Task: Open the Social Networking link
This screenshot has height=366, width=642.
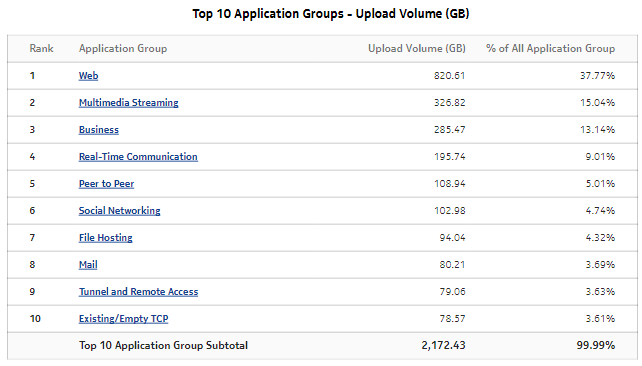Action: click(x=120, y=211)
